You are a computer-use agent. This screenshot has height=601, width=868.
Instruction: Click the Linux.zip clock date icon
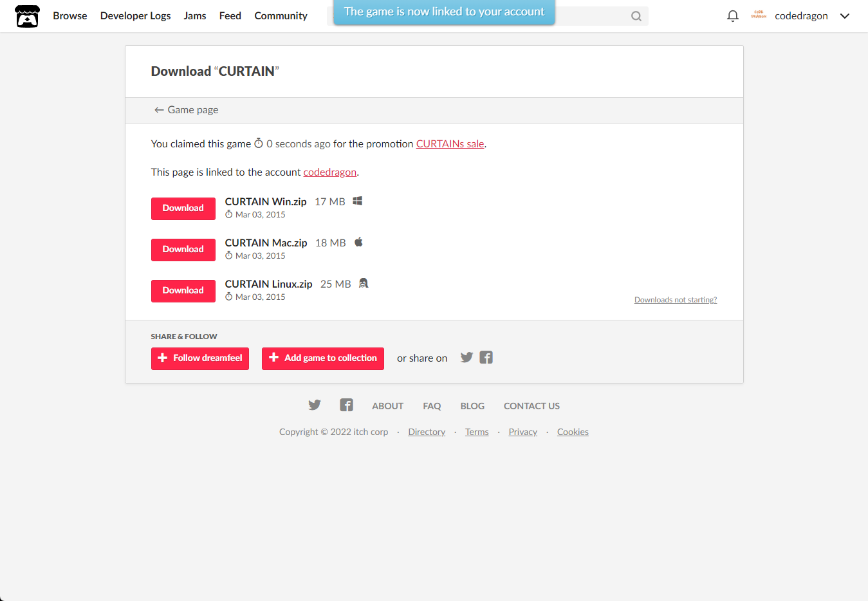(229, 297)
